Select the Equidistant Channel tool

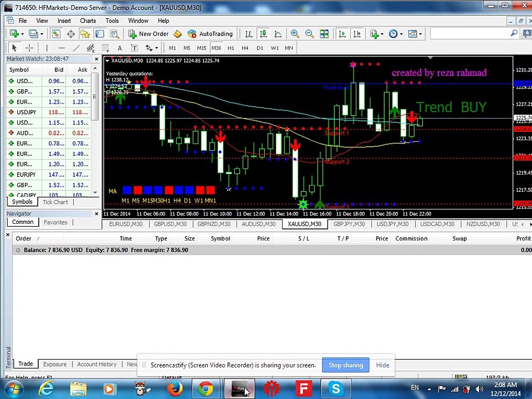tap(90, 48)
